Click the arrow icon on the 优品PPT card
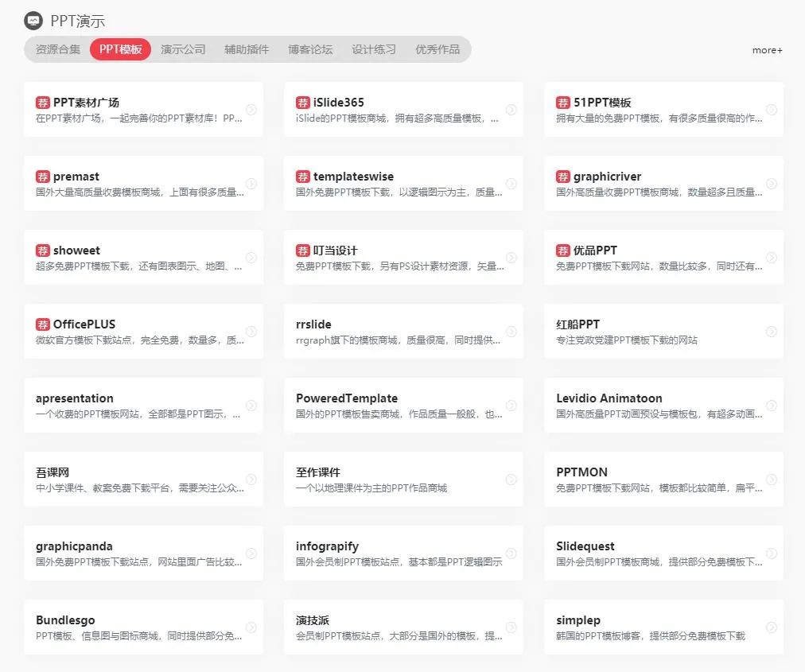 772,257
